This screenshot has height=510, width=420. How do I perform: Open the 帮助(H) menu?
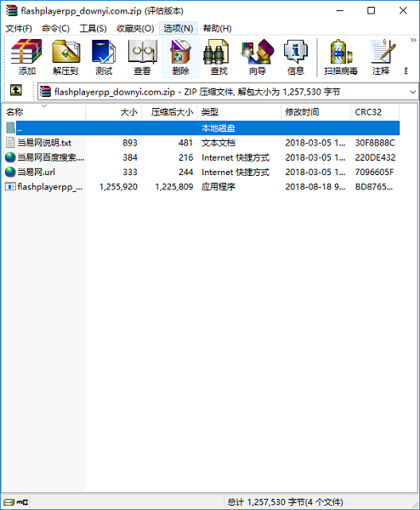pyautogui.click(x=217, y=29)
